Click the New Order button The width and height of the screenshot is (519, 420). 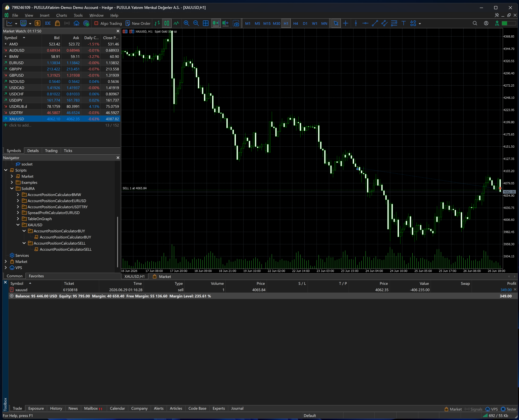[x=138, y=23]
